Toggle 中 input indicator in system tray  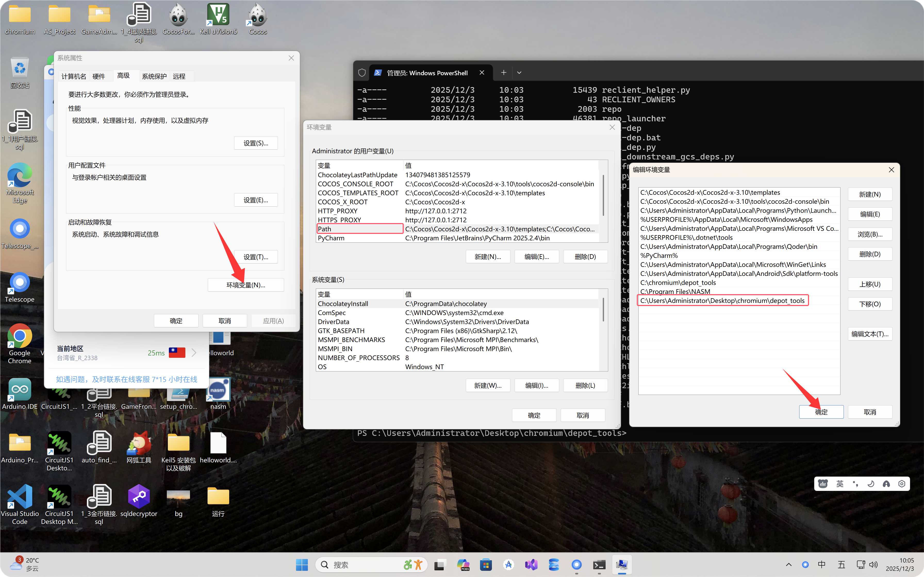(x=822, y=564)
